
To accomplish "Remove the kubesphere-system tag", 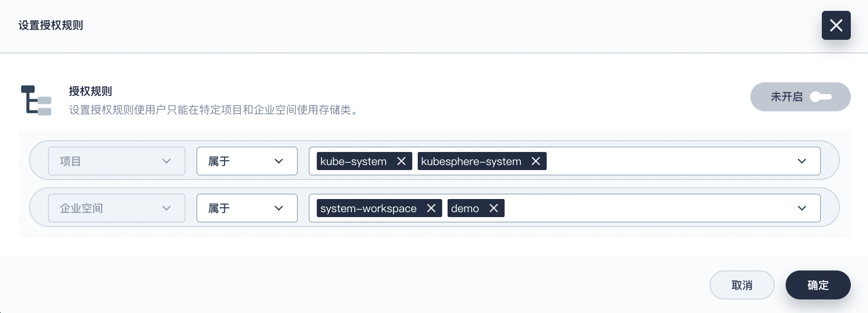I will 535,161.
